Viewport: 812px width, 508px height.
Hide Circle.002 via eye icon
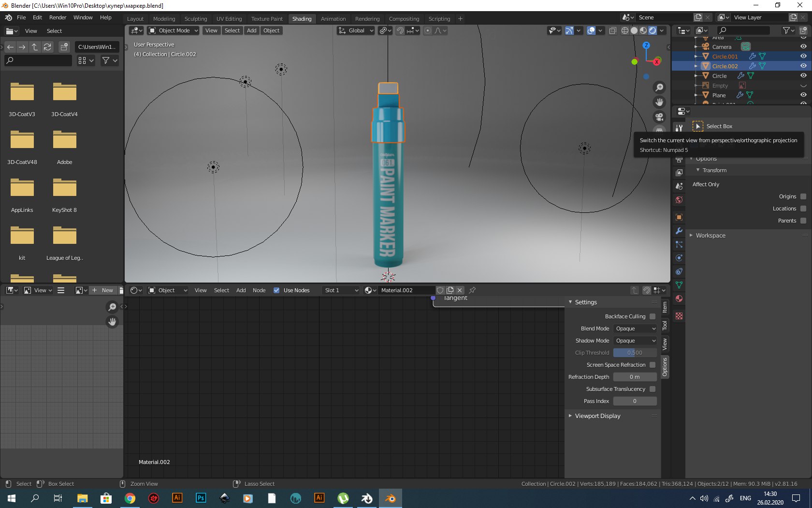click(x=803, y=66)
